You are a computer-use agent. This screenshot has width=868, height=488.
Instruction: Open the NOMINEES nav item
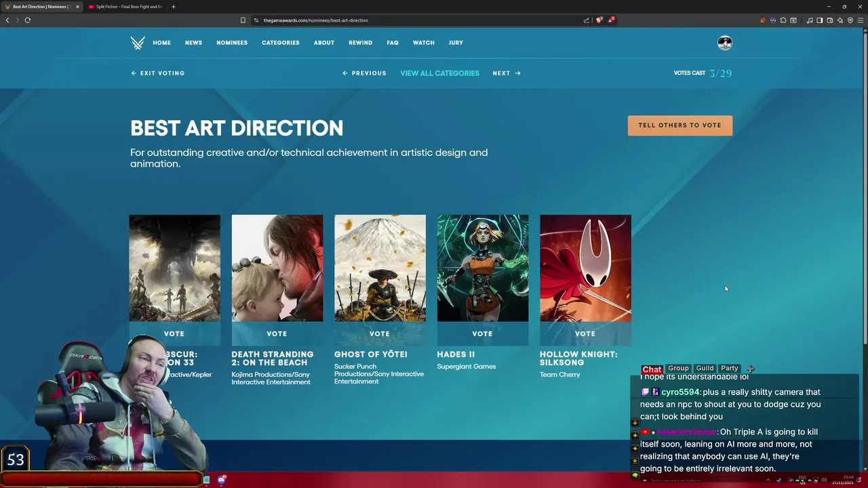[x=232, y=43]
